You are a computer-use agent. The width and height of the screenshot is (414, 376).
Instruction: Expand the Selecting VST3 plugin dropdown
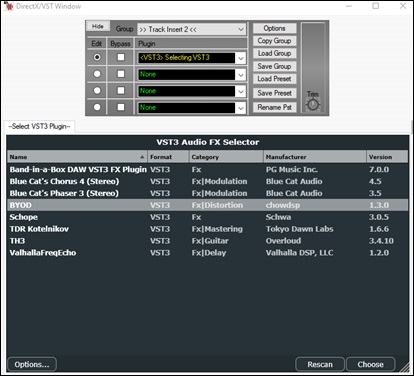click(x=241, y=58)
